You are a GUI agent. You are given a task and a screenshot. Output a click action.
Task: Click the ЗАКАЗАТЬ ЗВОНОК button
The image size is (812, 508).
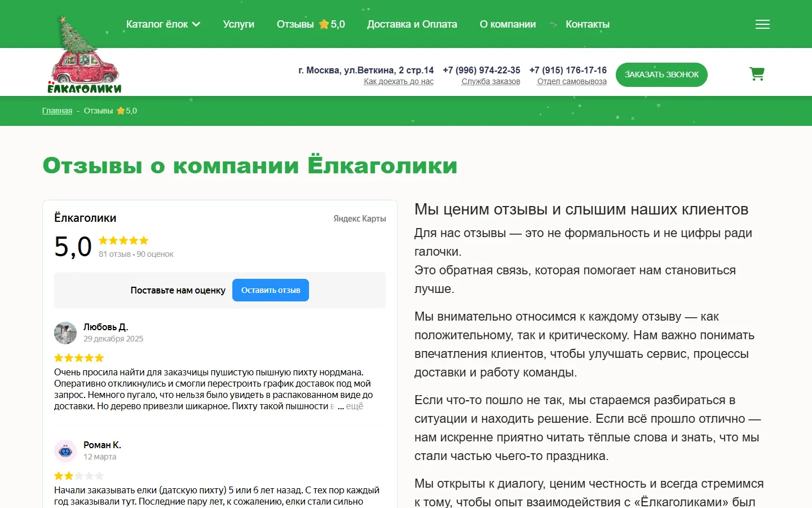tap(661, 75)
